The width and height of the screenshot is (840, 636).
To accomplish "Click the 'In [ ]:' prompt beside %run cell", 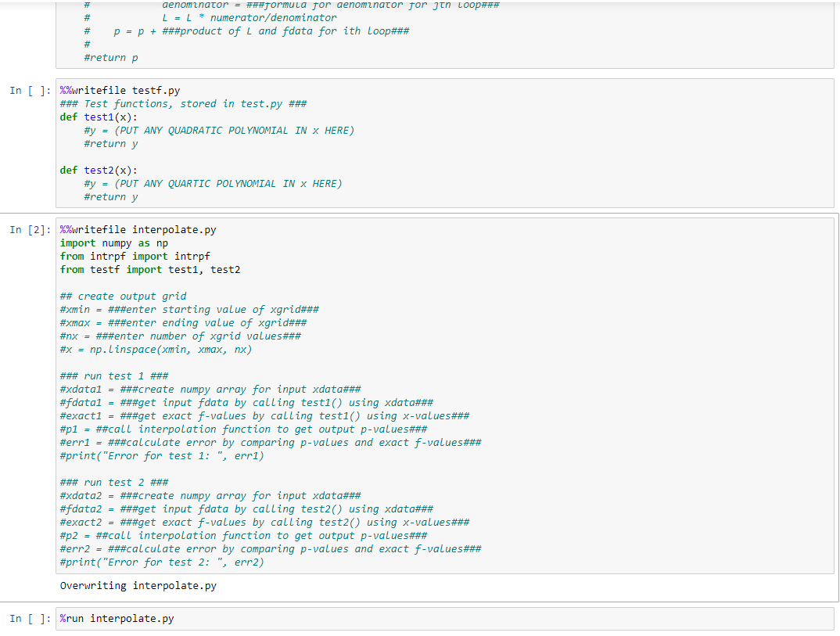I will click(30, 619).
